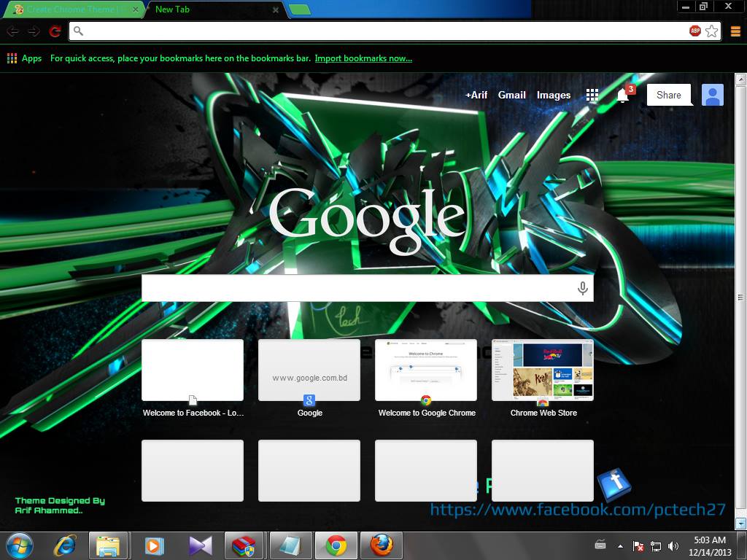Open Windows Explorer folder in taskbar
This screenshot has height=560, width=747.
click(108, 545)
